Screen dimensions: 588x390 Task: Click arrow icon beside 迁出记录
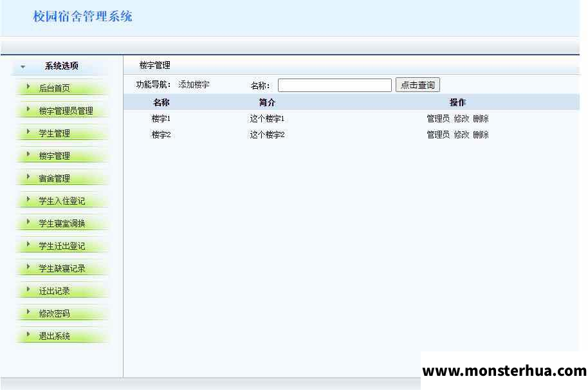tap(28, 289)
